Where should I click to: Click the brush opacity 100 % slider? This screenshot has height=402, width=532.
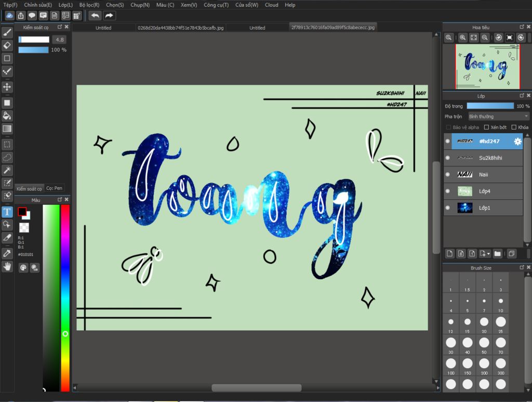tap(33, 50)
